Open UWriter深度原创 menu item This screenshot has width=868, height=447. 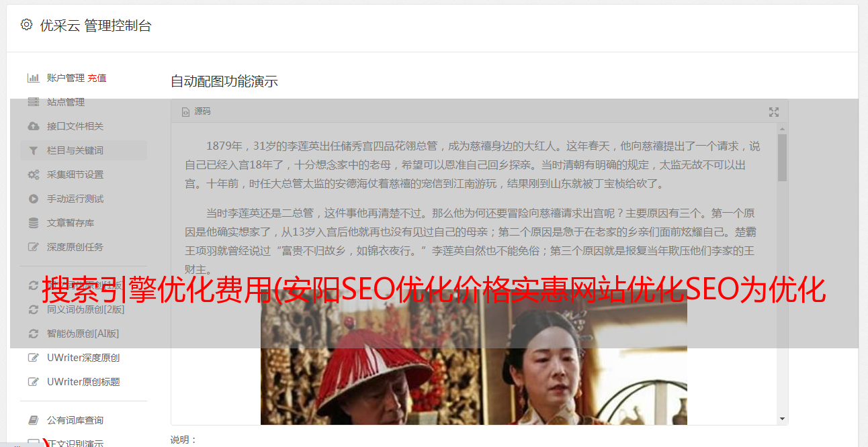[83, 358]
